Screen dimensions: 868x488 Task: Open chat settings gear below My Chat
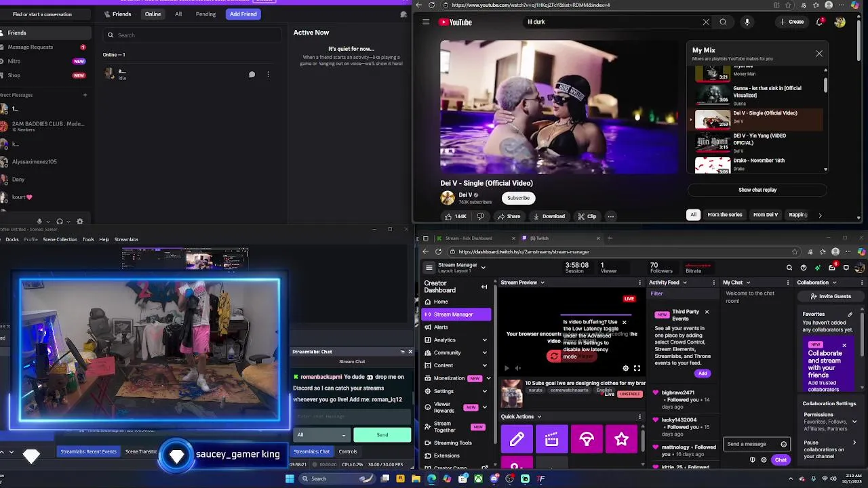point(764,460)
